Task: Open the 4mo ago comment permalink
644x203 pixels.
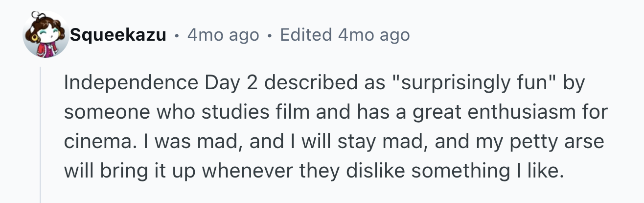Action: 223,35
